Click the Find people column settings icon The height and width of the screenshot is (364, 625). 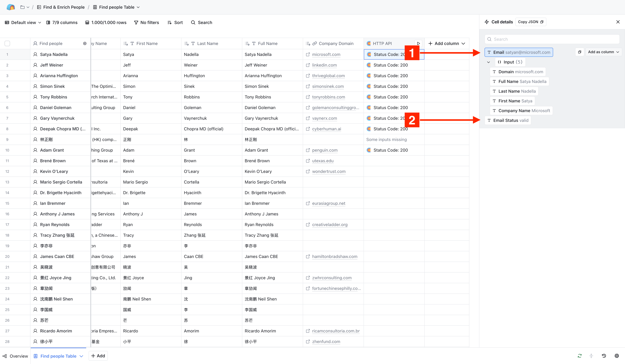pyautogui.click(x=85, y=43)
